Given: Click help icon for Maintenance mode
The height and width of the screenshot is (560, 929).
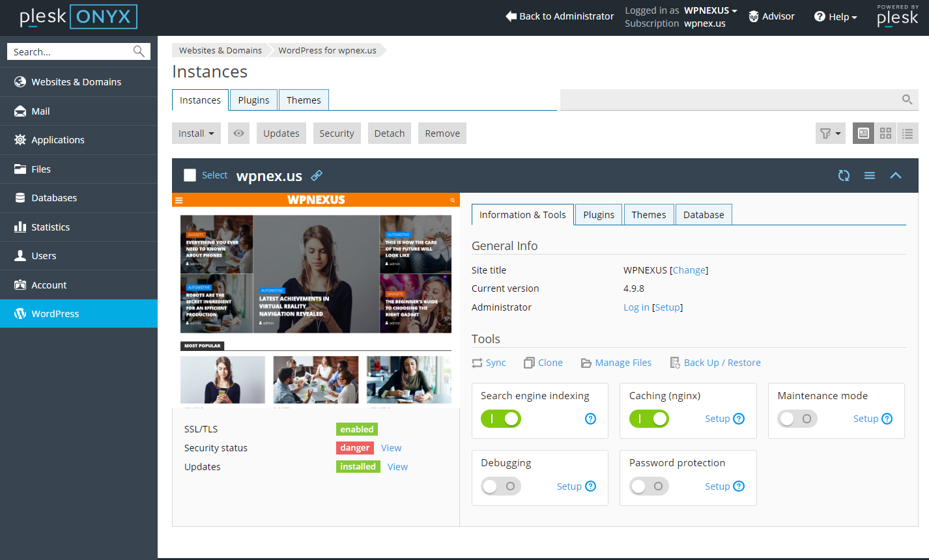Looking at the screenshot, I should 887,419.
